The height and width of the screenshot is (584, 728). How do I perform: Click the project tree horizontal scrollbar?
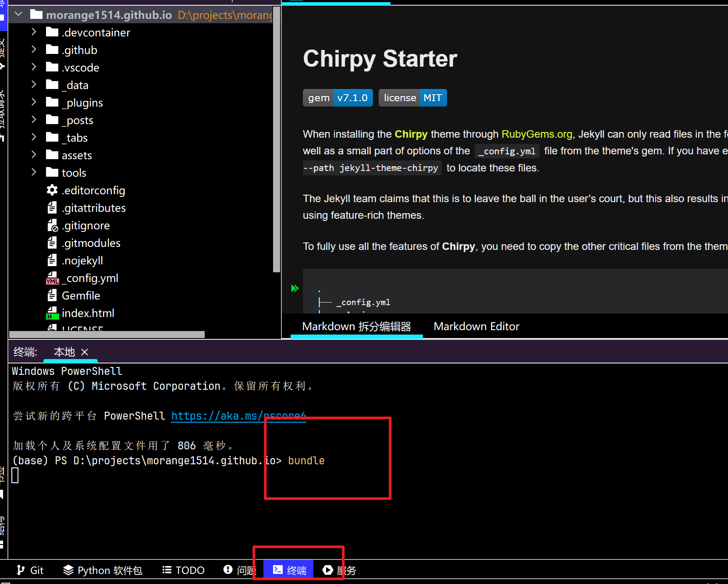click(x=107, y=335)
